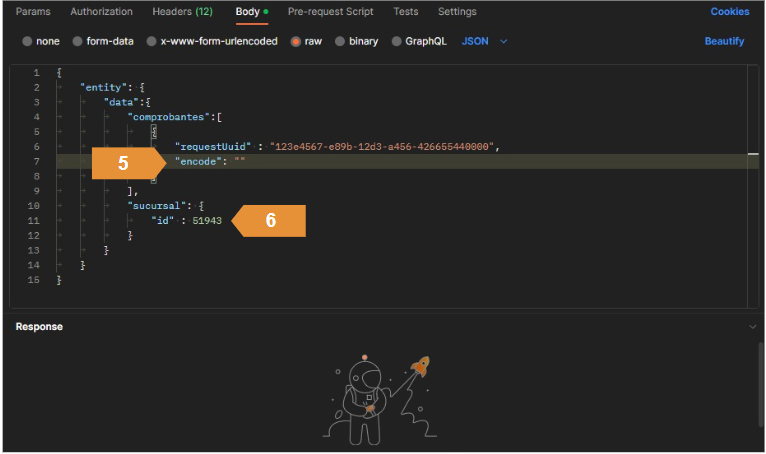Open the Tests tab

click(405, 12)
